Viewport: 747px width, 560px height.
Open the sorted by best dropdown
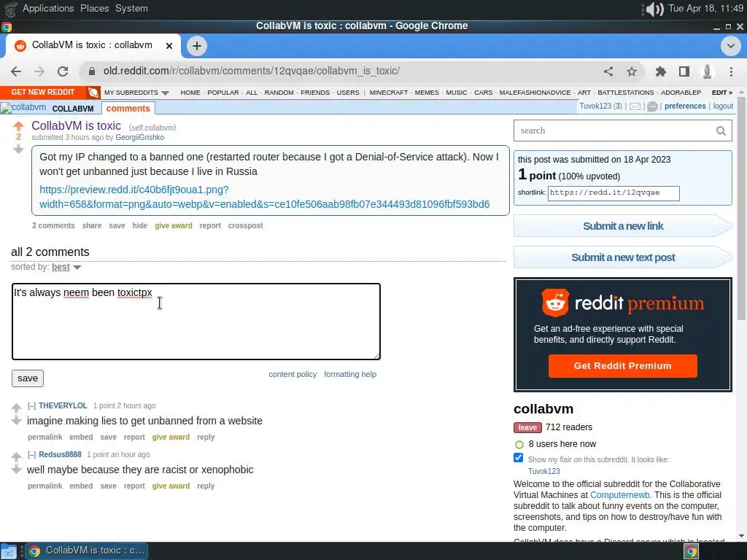click(x=66, y=267)
